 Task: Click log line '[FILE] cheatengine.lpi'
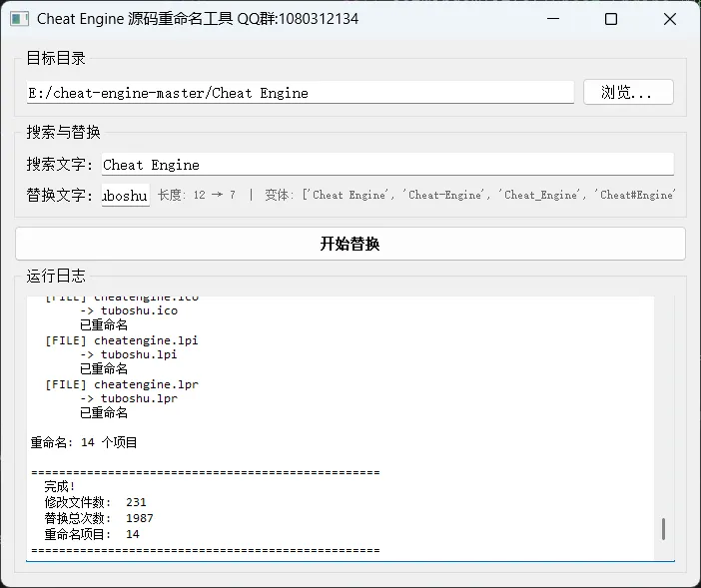[122, 340]
